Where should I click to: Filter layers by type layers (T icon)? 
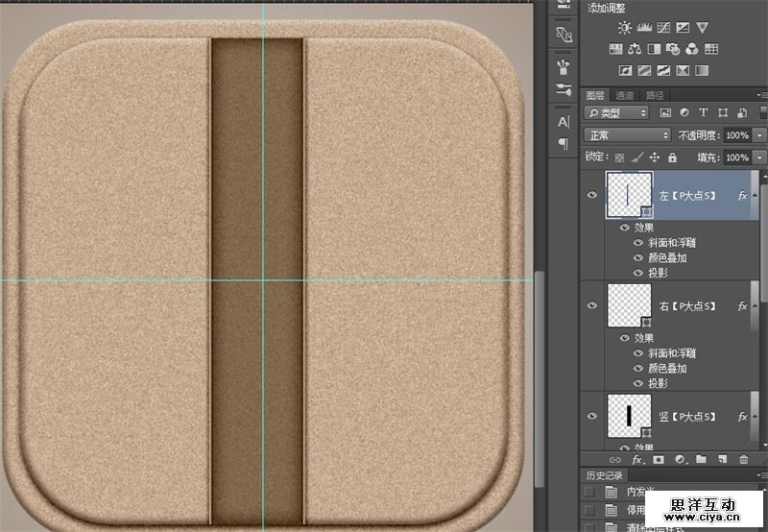point(703,113)
